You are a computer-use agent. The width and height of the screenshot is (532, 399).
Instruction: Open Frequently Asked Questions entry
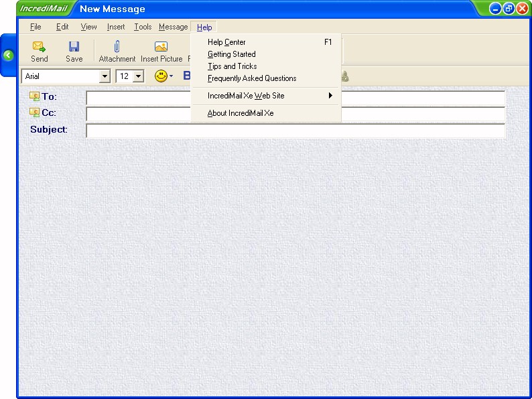click(267, 78)
